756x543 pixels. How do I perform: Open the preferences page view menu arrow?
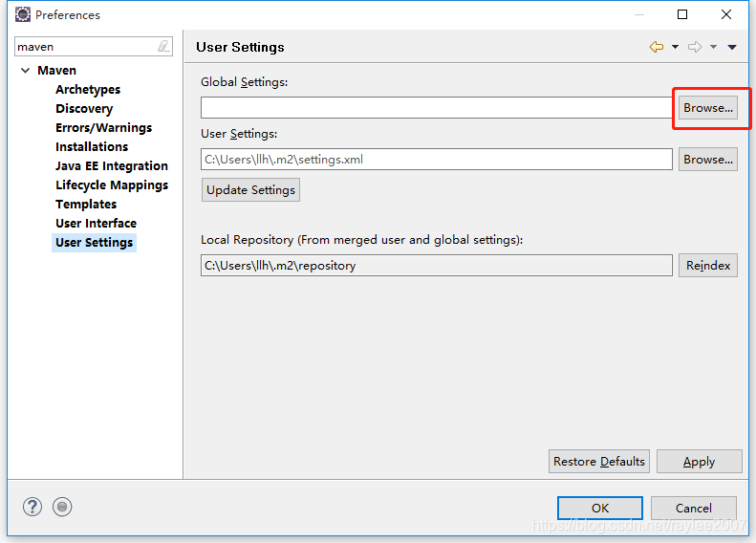point(732,47)
